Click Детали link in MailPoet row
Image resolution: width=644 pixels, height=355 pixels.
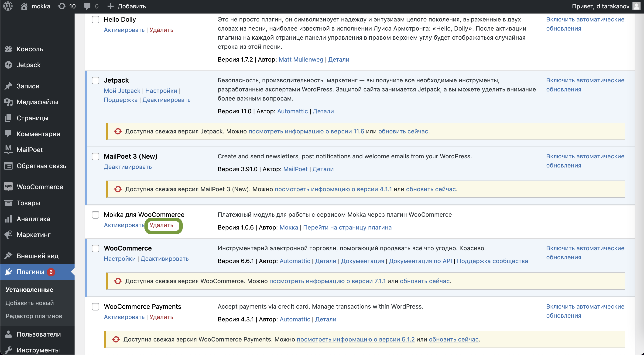point(323,169)
